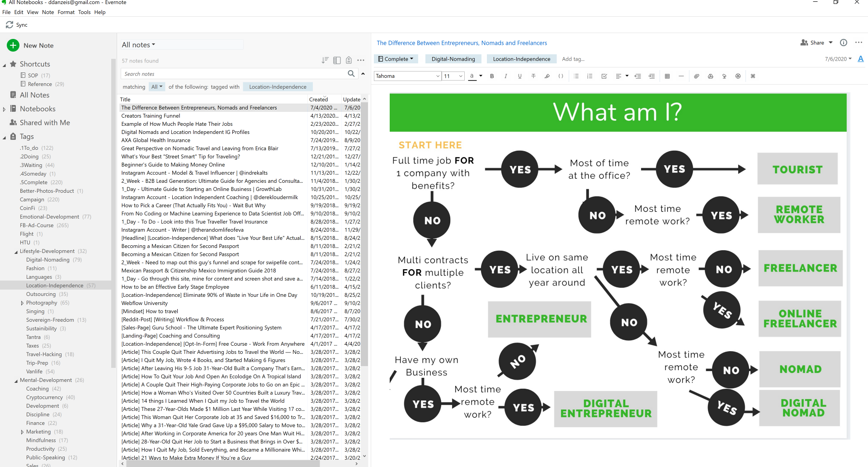
Task: Click the attach file paperclip icon
Action: (697, 76)
